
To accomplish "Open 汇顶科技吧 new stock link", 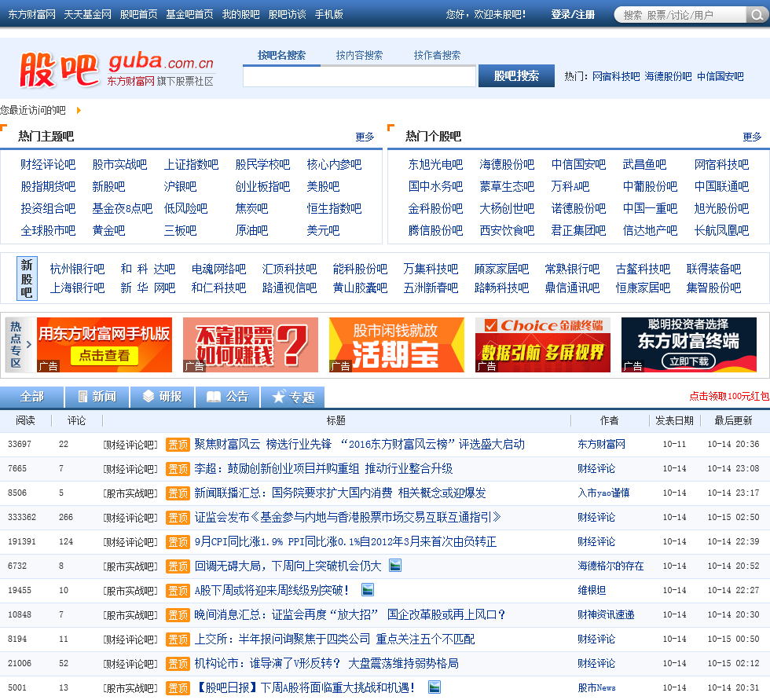I will [x=289, y=269].
